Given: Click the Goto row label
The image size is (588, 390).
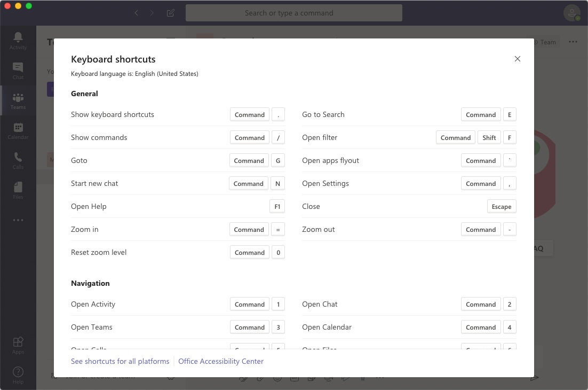Looking at the screenshot, I should tap(79, 160).
